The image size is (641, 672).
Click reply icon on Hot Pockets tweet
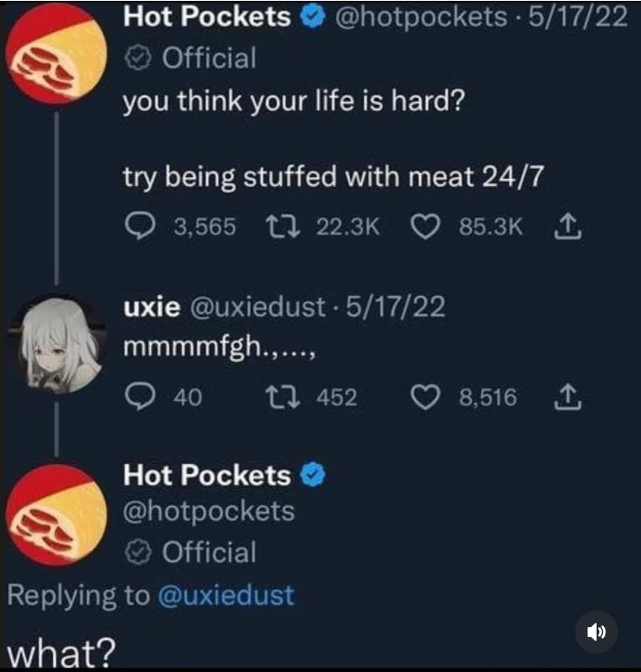(138, 226)
